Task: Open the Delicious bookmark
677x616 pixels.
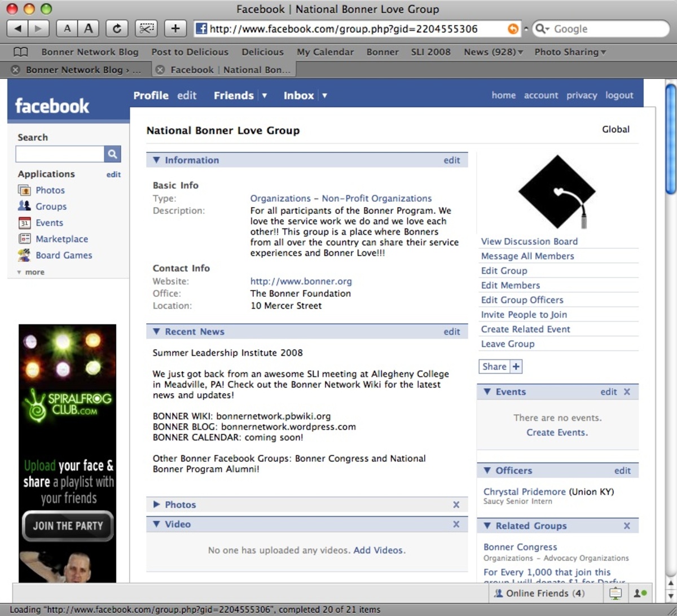Action: pyautogui.click(x=262, y=52)
